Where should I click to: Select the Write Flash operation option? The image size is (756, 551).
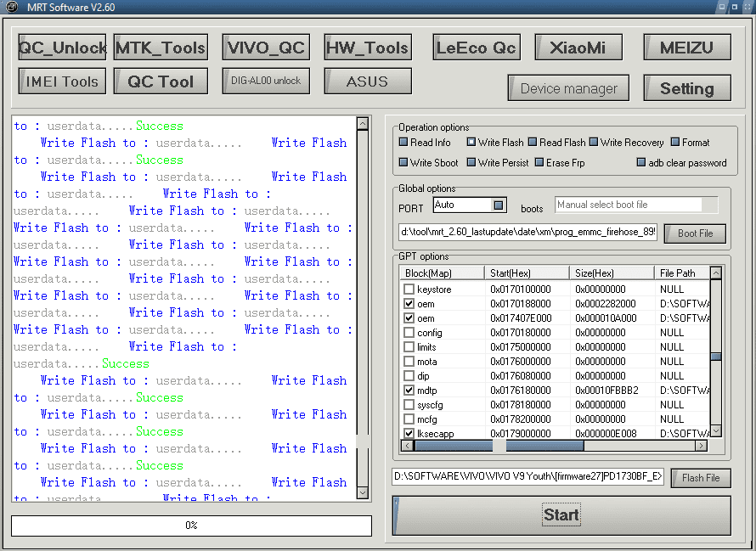[471, 143]
